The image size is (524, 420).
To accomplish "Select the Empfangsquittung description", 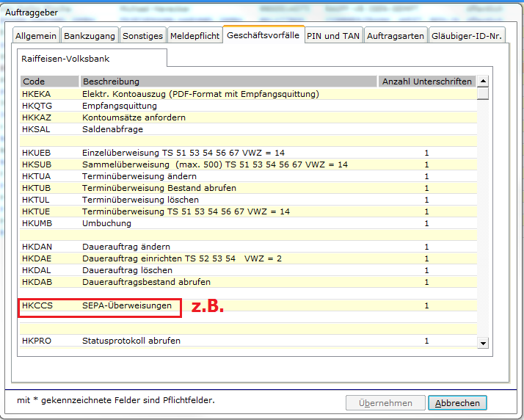I will [120, 106].
